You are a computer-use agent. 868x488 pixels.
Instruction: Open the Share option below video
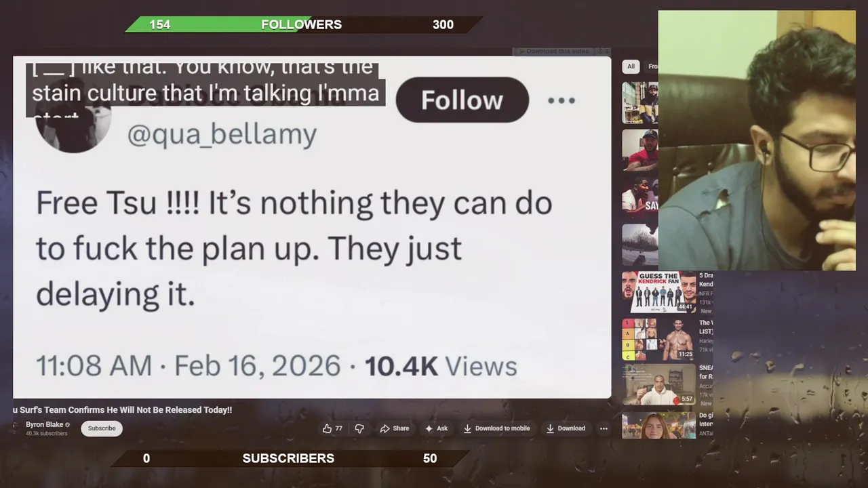(x=395, y=428)
